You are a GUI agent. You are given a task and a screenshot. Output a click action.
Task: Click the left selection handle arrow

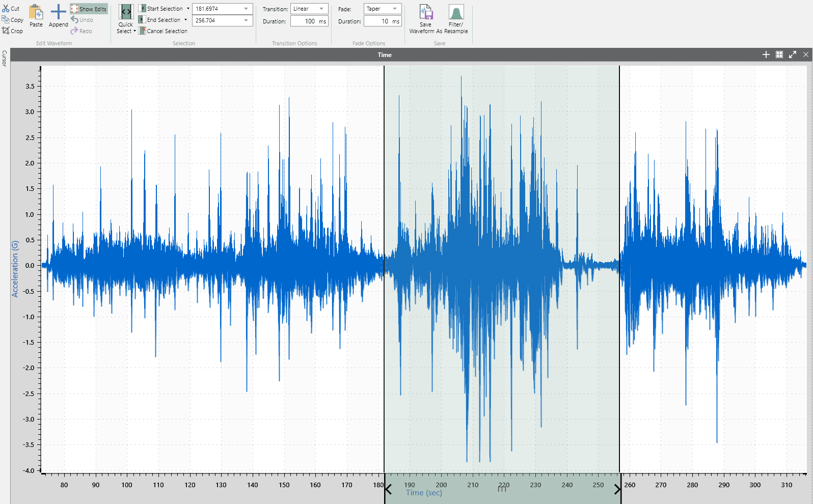click(x=389, y=489)
